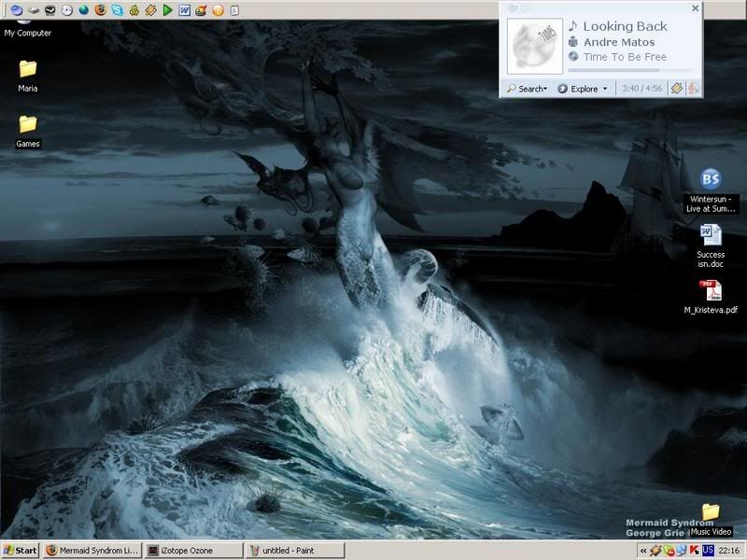This screenshot has width=747, height=560.
Task: Click the blue-green globe icon in quick launch
Action: pyautogui.click(x=84, y=10)
